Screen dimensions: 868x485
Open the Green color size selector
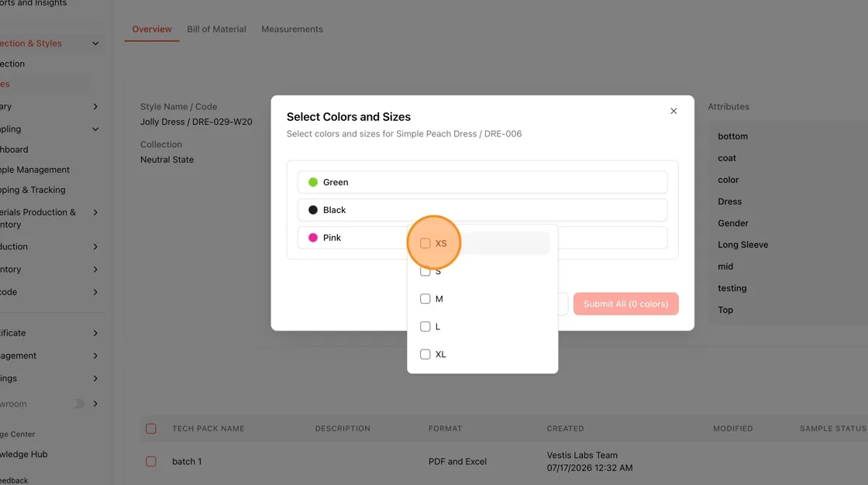click(482, 182)
